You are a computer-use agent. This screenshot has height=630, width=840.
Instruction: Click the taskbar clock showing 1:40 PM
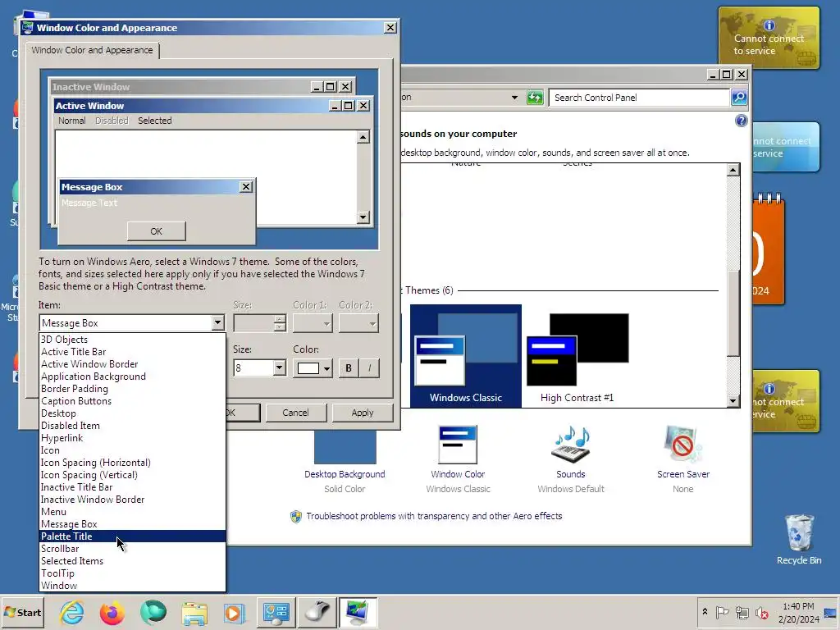click(798, 612)
